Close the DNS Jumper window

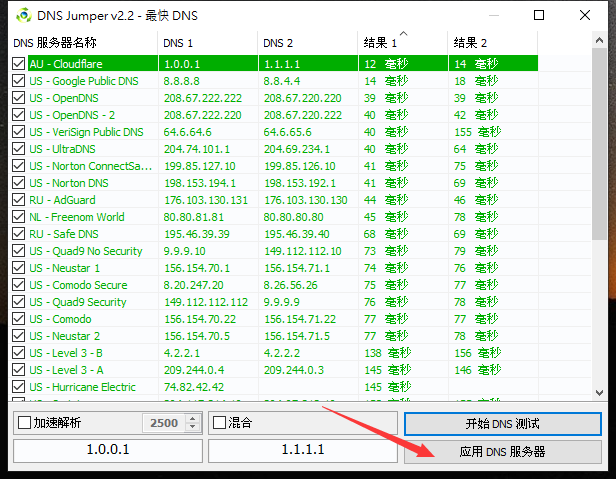click(585, 15)
